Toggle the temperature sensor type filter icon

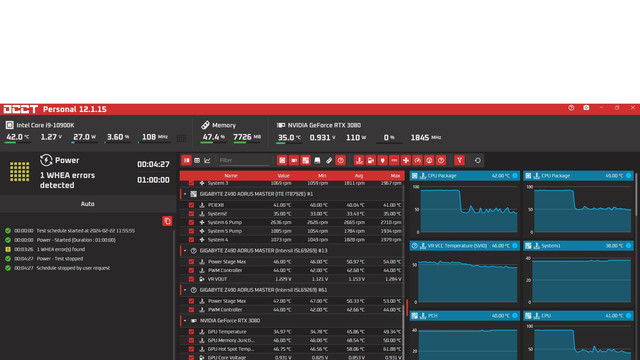(359, 160)
